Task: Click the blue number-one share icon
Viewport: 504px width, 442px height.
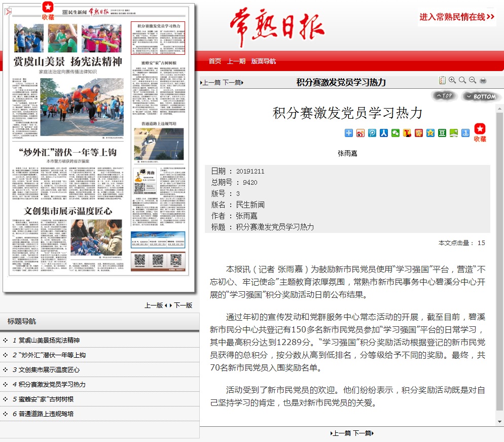Action: [x=465, y=133]
